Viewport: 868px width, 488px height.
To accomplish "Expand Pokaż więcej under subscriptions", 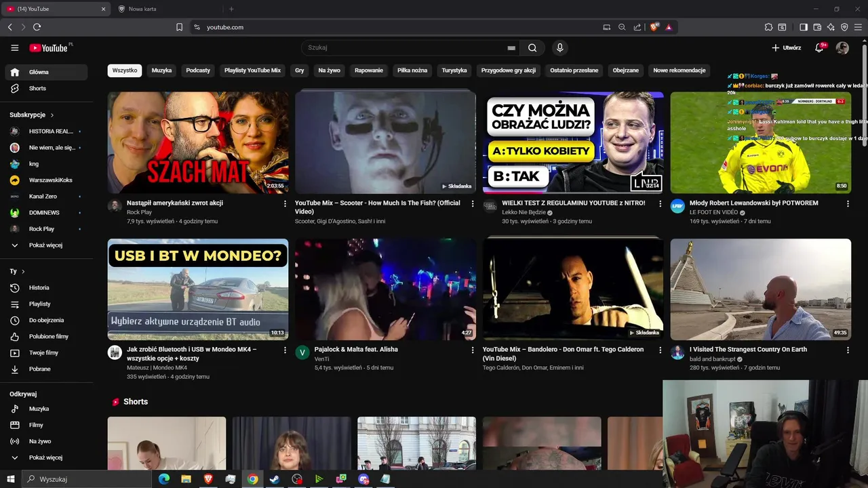I will pyautogui.click(x=46, y=245).
